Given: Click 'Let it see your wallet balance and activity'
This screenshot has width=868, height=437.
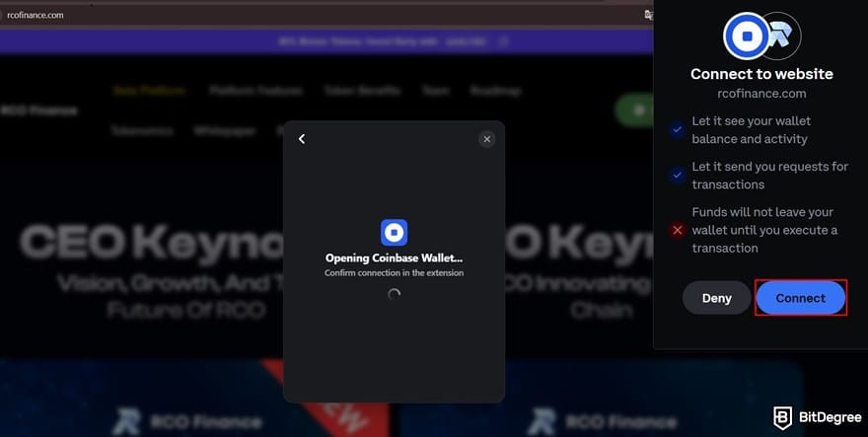Looking at the screenshot, I should (x=752, y=130).
